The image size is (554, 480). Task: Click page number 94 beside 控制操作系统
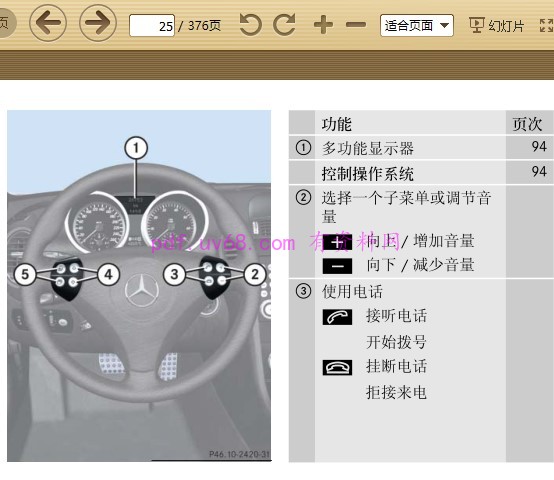click(x=539, y=171)
